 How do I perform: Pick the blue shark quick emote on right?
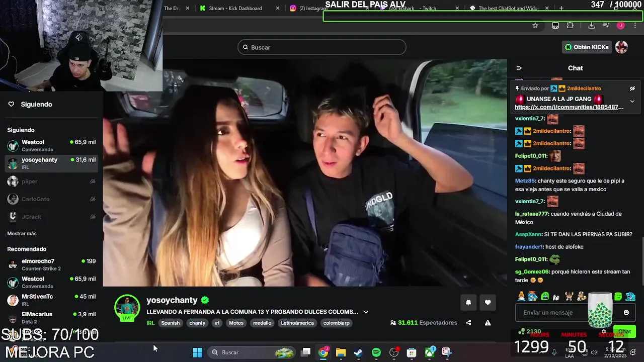tap(630, 297)
